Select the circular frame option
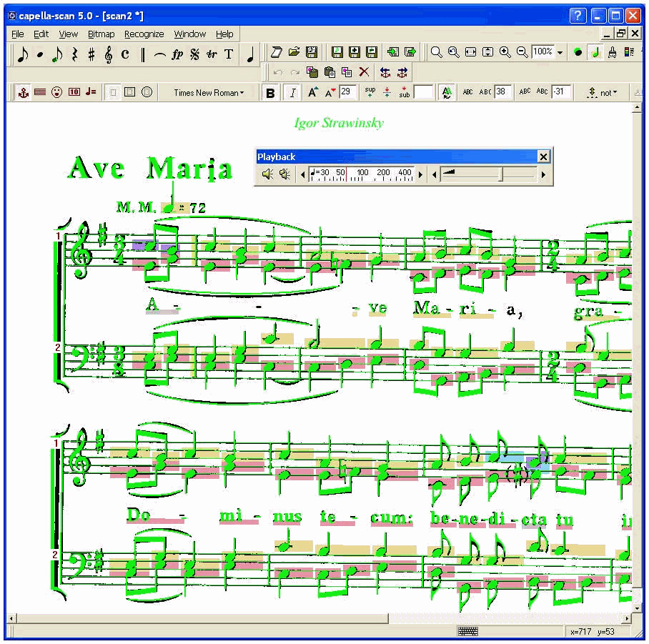Screen dimensions: 649x644 (x=147, y=92)
